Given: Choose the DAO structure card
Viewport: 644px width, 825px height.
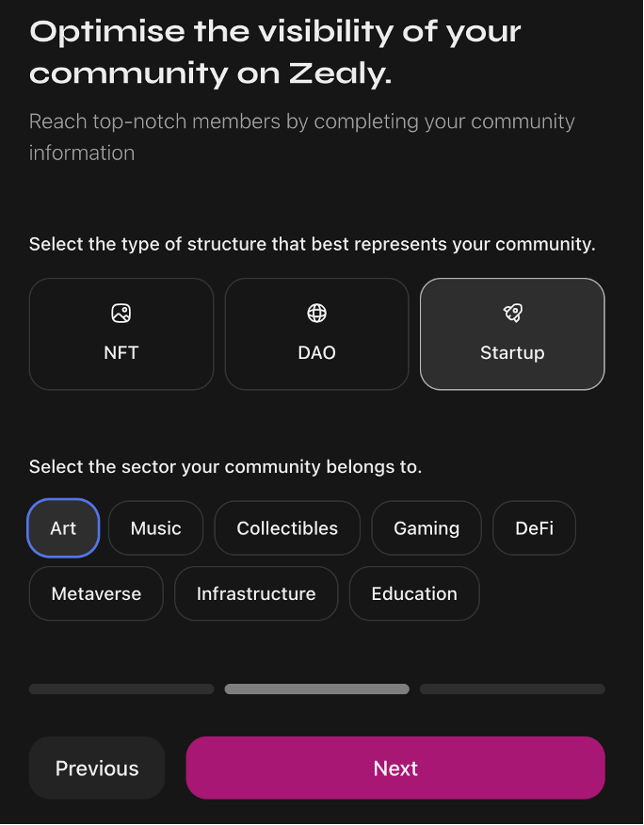Looking at the screenshot, I should point(316,334).
